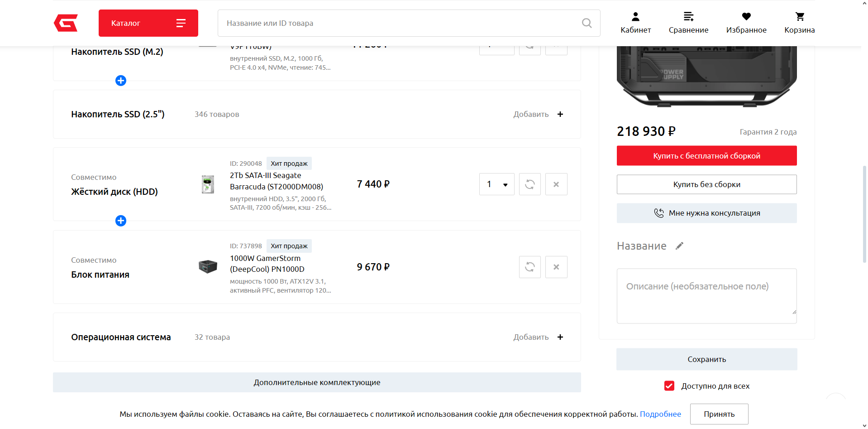Screen dimensions: 868x429
Task: Click Гарантия 2 года text
Action: 768,132
